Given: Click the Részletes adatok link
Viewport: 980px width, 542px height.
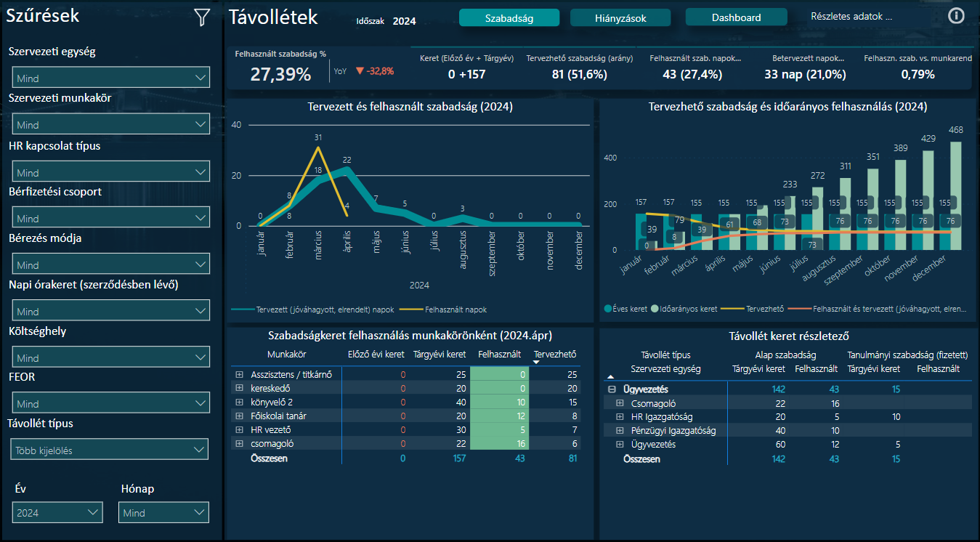Looking at the screenshot, I should click(851, 17).
